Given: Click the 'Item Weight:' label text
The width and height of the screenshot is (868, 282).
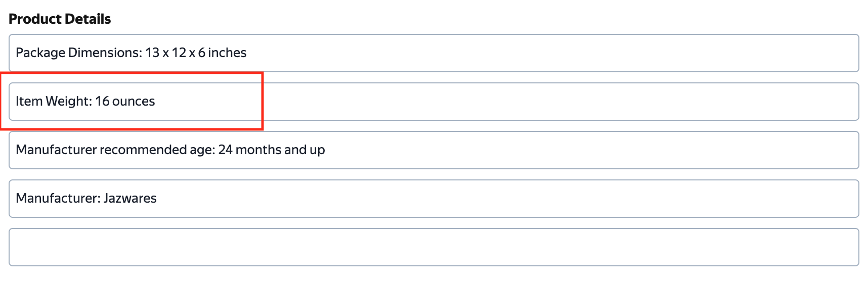Looking at the screenshot, I should [x=54, y=101].
